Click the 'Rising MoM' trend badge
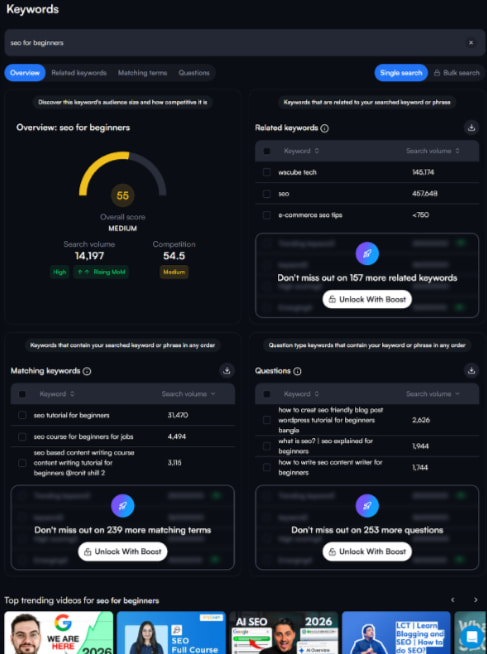The width and height of the screenshot is (487, 654). tap(101, 272)
